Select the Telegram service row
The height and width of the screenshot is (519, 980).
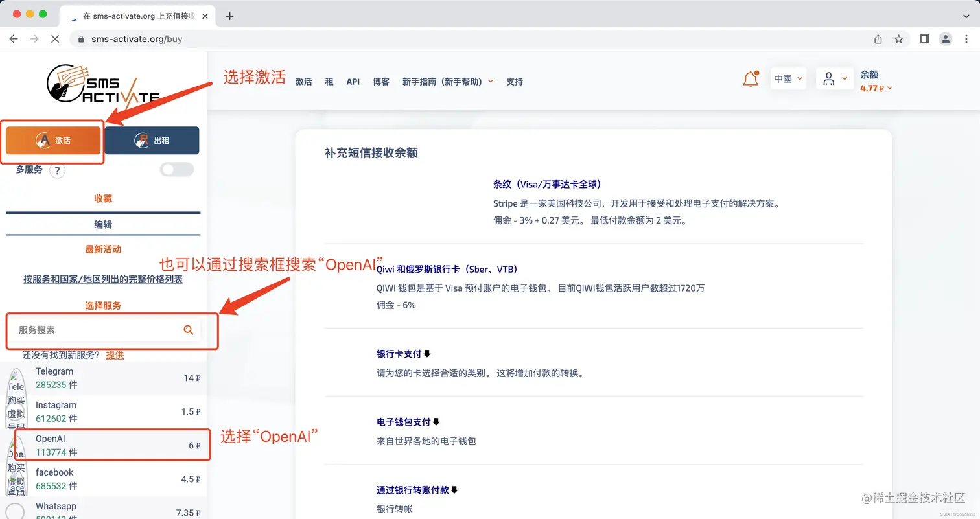tap(104, 378)
